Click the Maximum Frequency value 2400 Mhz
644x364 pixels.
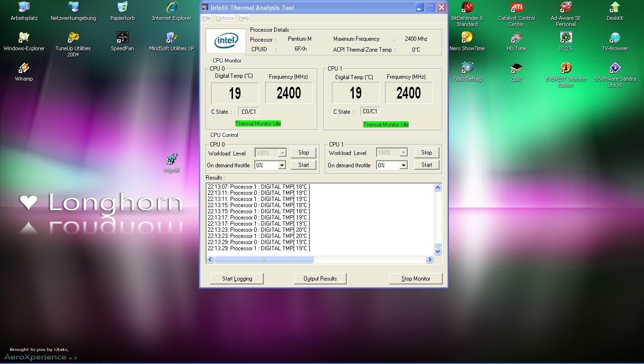[416, 39]
